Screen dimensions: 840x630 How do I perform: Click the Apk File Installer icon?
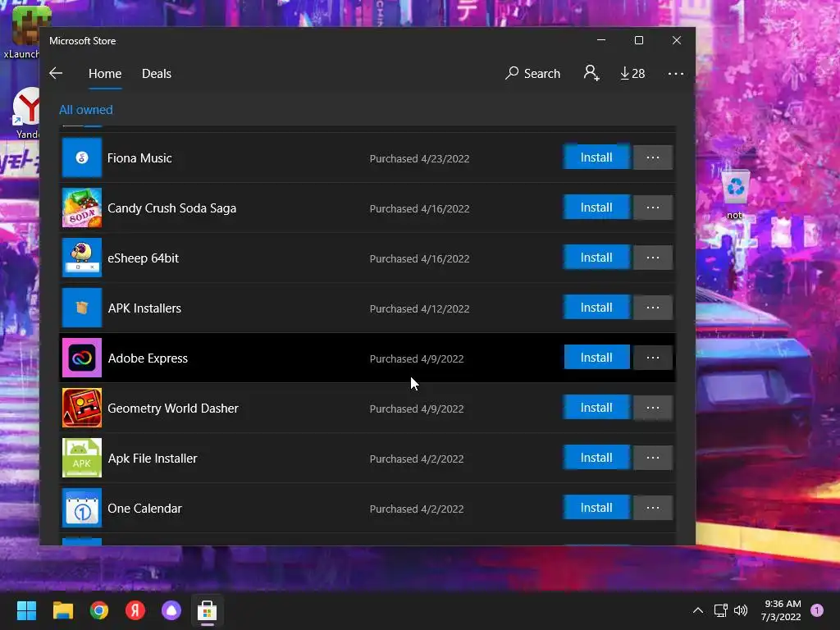coord(82,458)
